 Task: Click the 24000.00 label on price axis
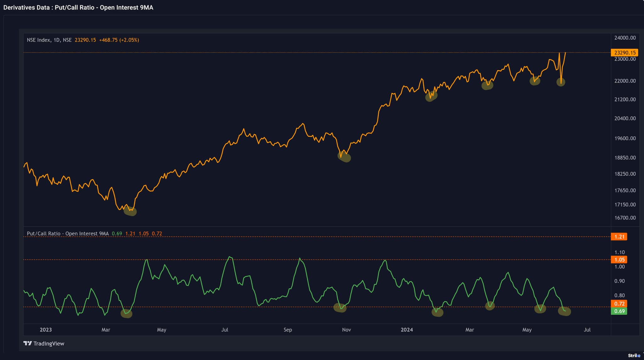[x=625, y=38]
